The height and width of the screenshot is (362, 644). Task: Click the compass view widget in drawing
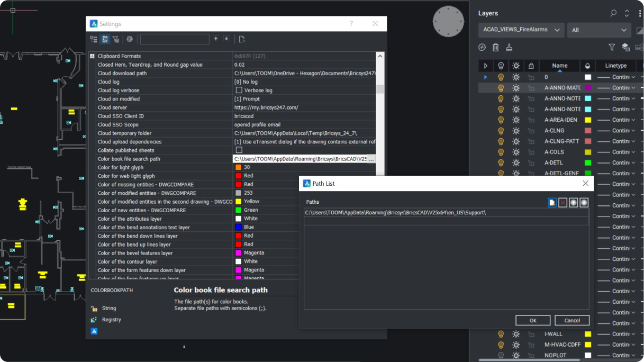pos(448,22)
